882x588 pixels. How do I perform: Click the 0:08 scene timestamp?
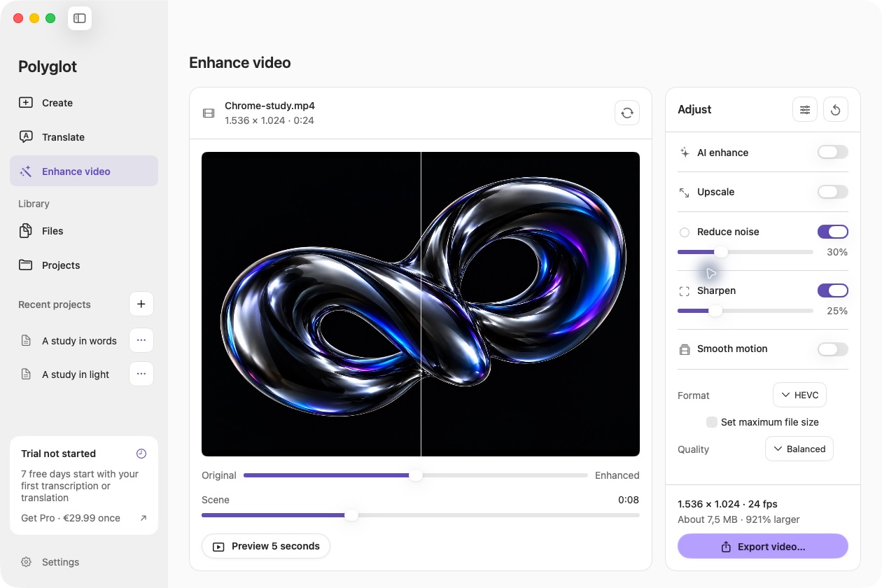point(629,500)
